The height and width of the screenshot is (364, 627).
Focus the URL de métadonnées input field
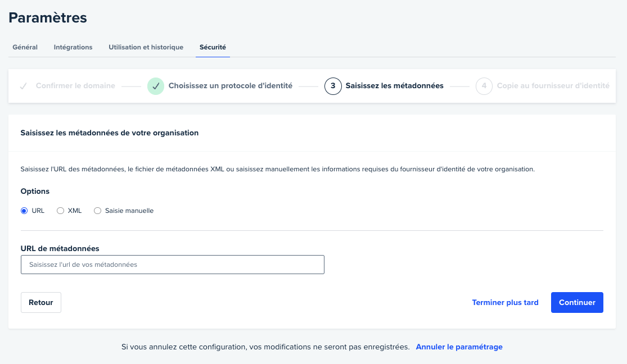(x=172, y=265)
